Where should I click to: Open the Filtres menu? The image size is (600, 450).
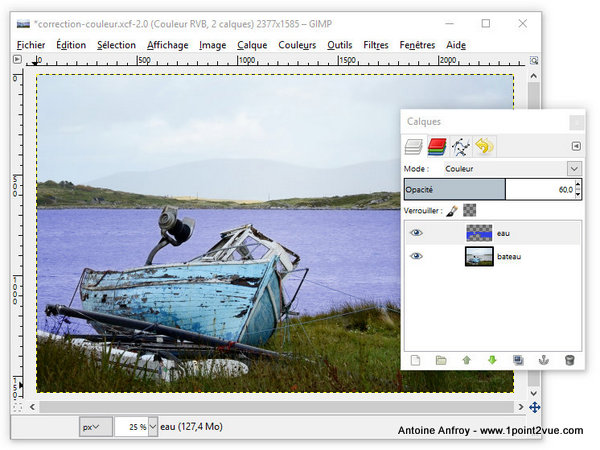pyautogui.click(x=376, y=45)
